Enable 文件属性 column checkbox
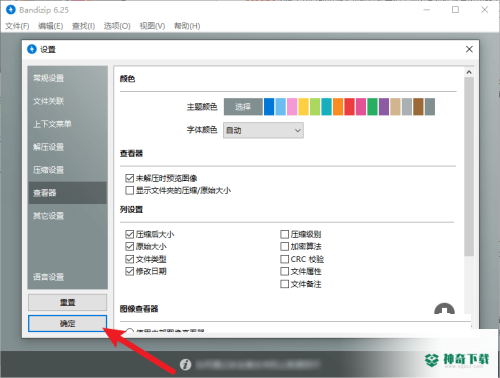 point(284,271)
